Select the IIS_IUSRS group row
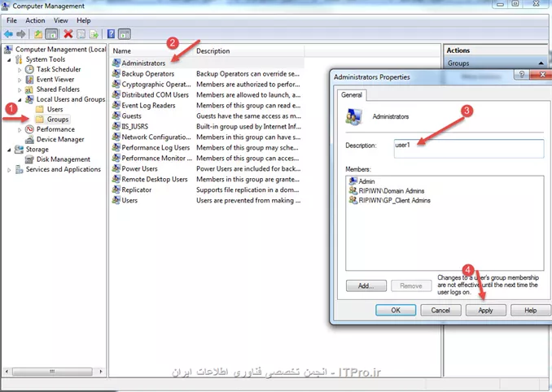 click(207, 126)
